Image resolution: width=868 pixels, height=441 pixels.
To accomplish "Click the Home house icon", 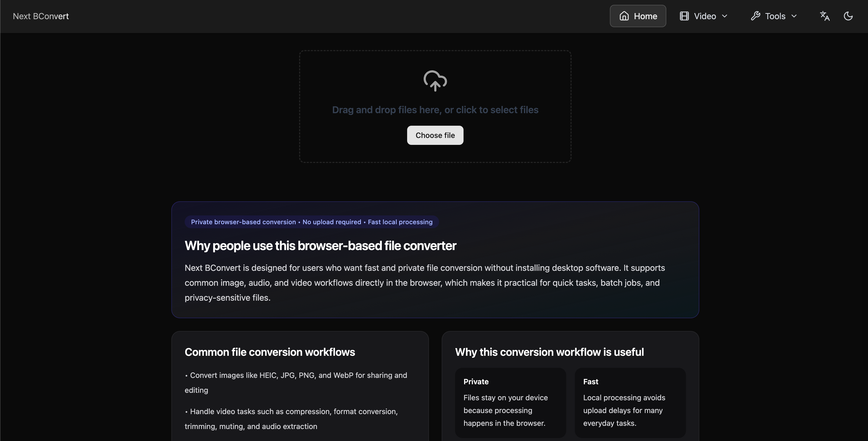I will [x=624, y=16].
